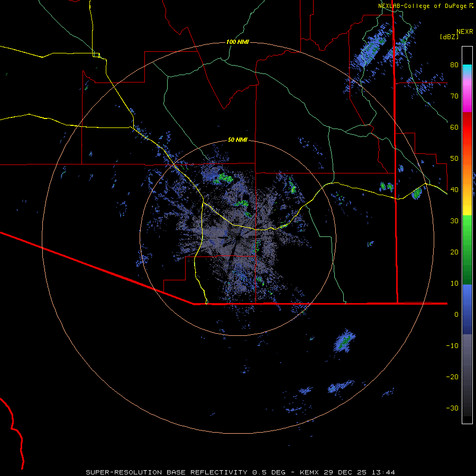Click the "SUPER-RESOLUTION BASE REFLECTIVITY 0.5 DEG" caption
This screenshot has width=476, height=476.
(186, 472)
